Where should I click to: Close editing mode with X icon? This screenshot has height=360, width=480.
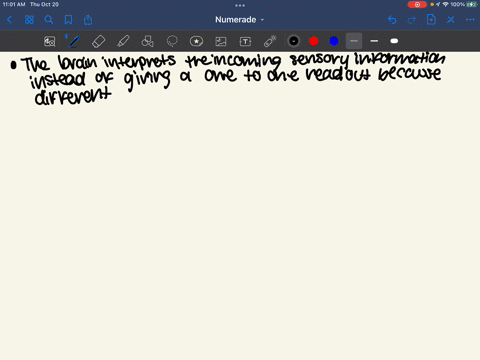[x=451, y=20]
